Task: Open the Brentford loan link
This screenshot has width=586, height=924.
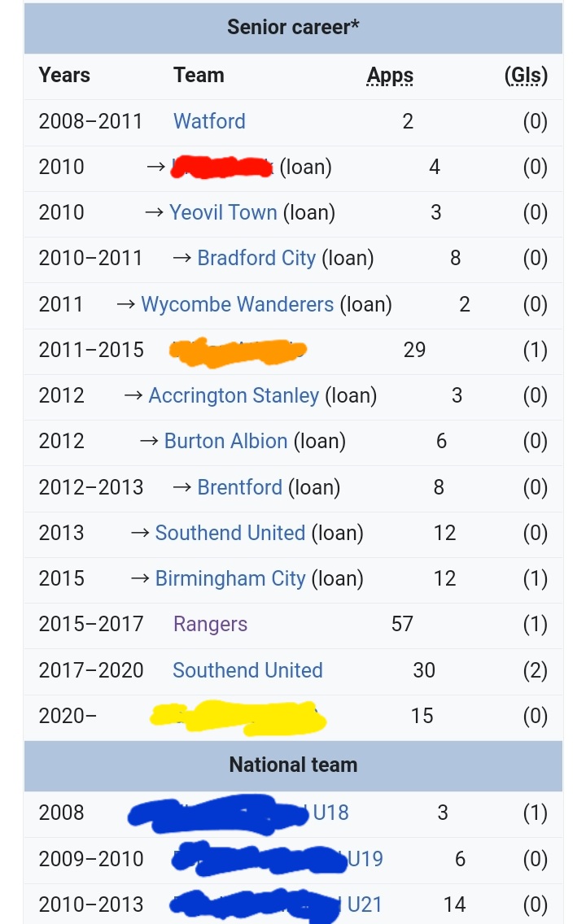Action: 239,487
